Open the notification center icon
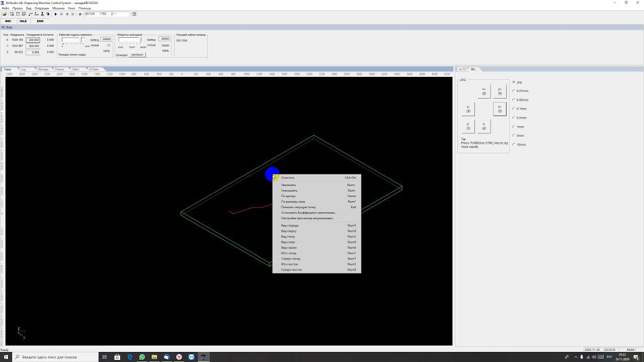Screen dimensions: 644x362 (636, 357)
